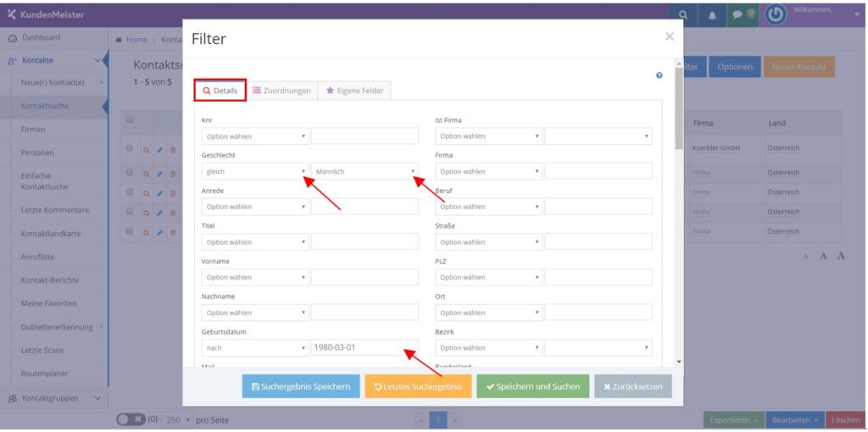Click Speichern und Suchen button
This screenshot has height=432, width=868.
point(533,386)
